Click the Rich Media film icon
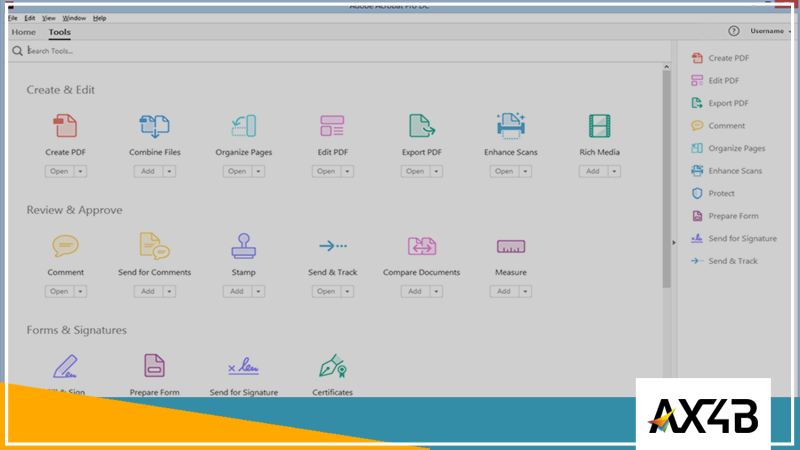Viewport: 800px width, 450px height. click(x=599, y=126)
